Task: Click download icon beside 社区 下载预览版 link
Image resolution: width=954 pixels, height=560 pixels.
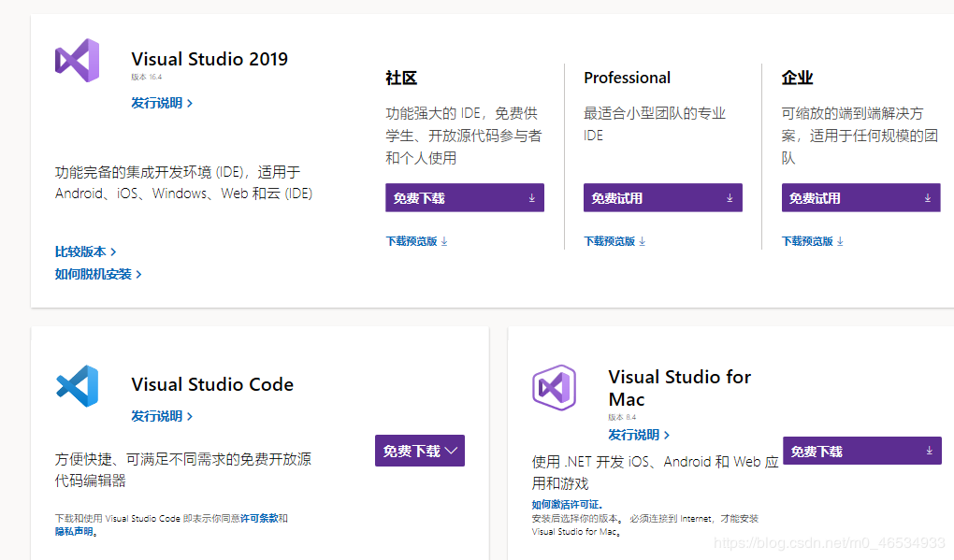Action: [x=444, y=241]
